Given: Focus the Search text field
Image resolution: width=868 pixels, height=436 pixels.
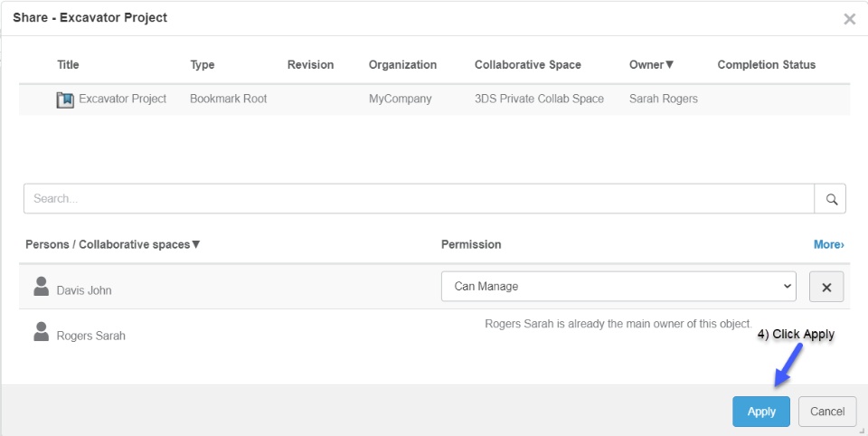Looking at the screenshot, I should [419, 199].
